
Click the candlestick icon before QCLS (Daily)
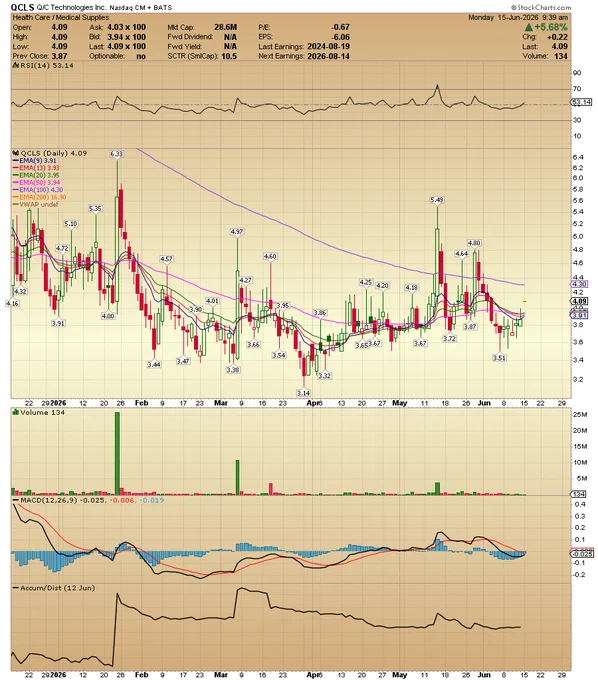click(16, 153)
